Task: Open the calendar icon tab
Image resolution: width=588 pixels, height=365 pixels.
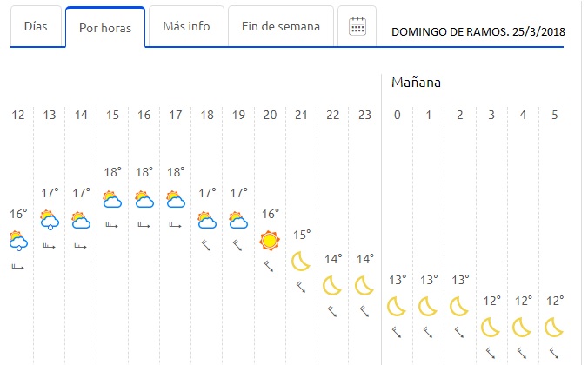Action: (357, 26)
